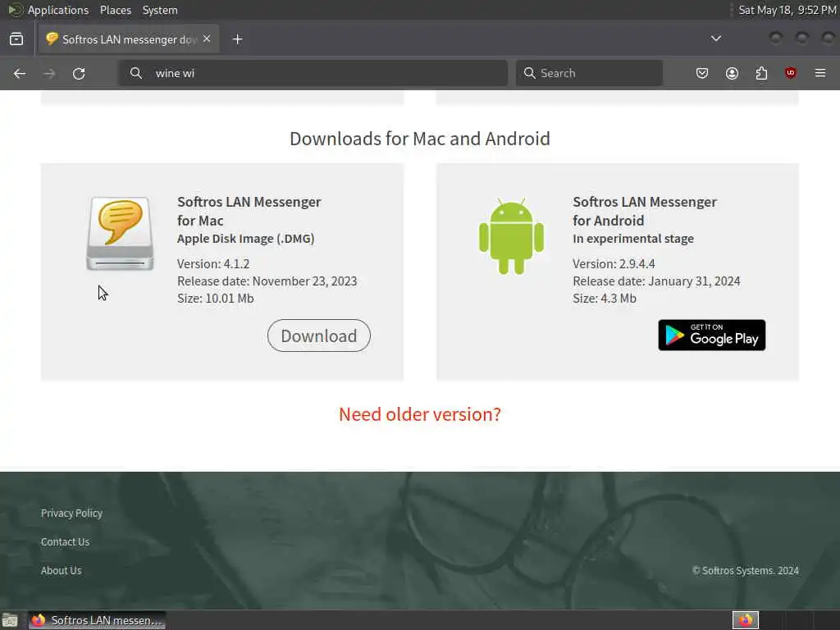Open the About Us footer link
The height and width of the screenshot is (630, 840).
(x=62, y=571)
